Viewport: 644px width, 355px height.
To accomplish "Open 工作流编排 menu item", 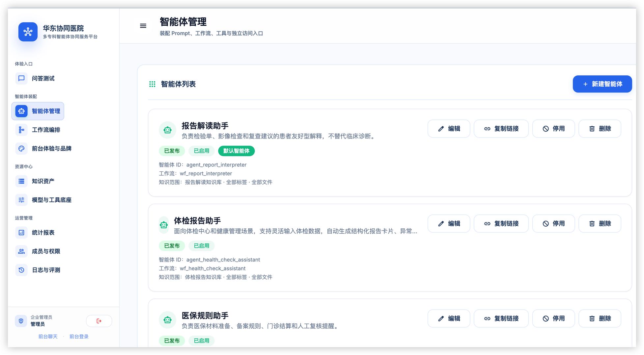I will [x=38, y=130].
